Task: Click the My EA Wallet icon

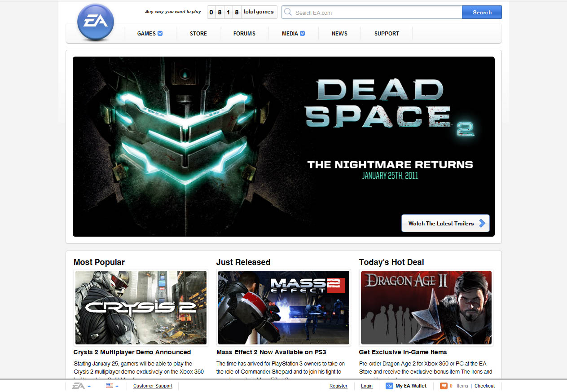Action: 389,386
